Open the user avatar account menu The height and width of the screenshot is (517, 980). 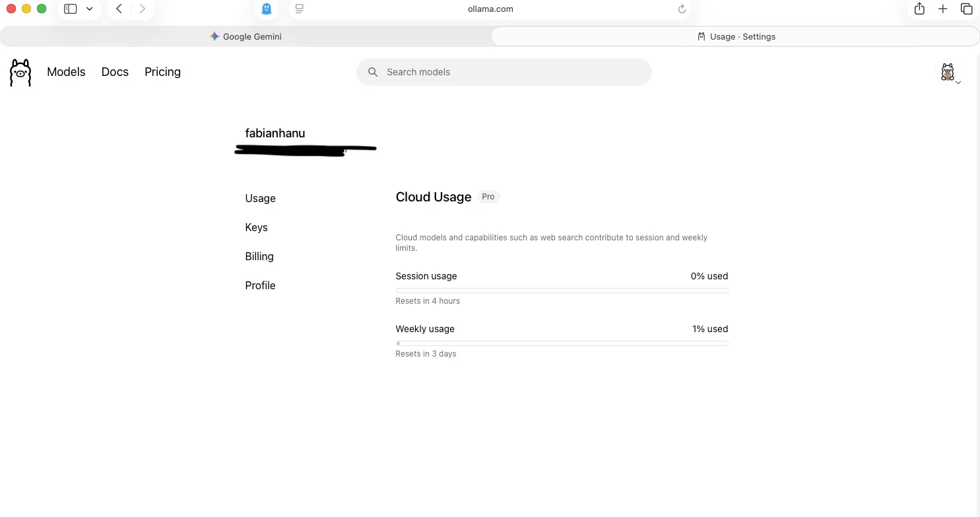[x=949, y=73]
